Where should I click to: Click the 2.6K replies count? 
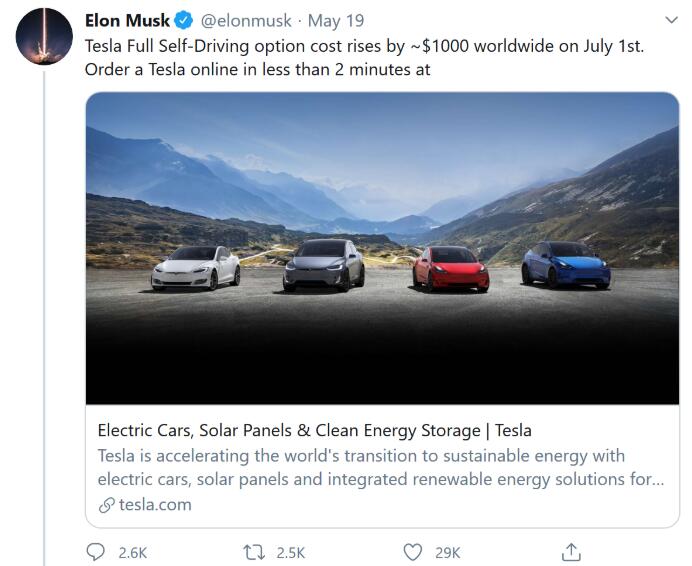(132, 553)
